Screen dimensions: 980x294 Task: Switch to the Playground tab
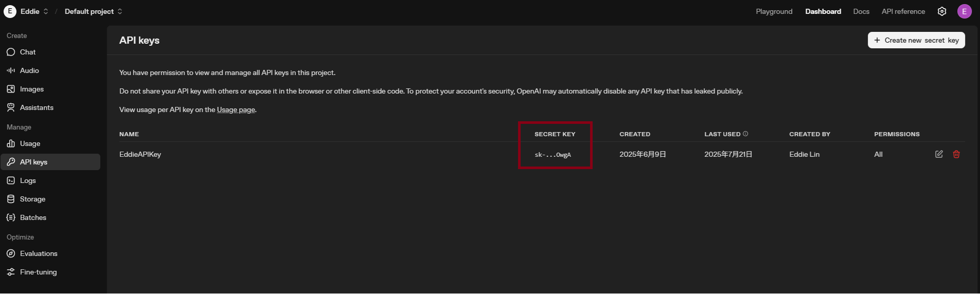tap(774, 11)
